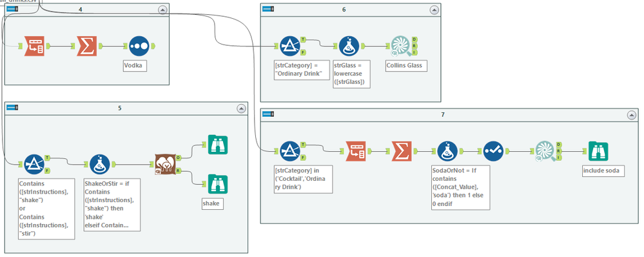Open Browse tool above include soda annotation
This screenshot has width=644, height=257.
[x=598, y=151]
